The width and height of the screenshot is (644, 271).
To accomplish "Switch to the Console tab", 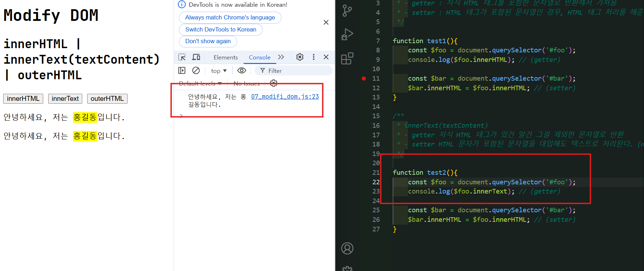I will pos(259,57).
